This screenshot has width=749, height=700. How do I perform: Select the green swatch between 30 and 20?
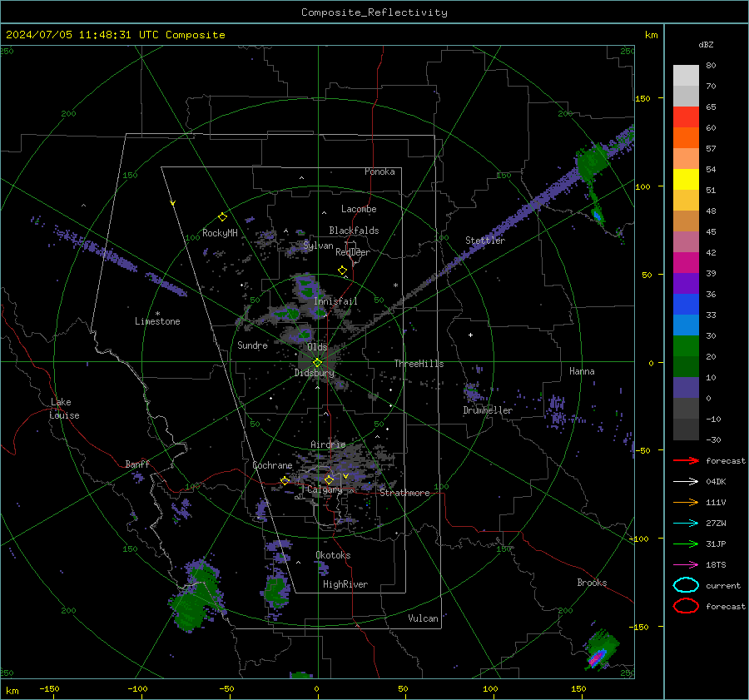point(686,346)
